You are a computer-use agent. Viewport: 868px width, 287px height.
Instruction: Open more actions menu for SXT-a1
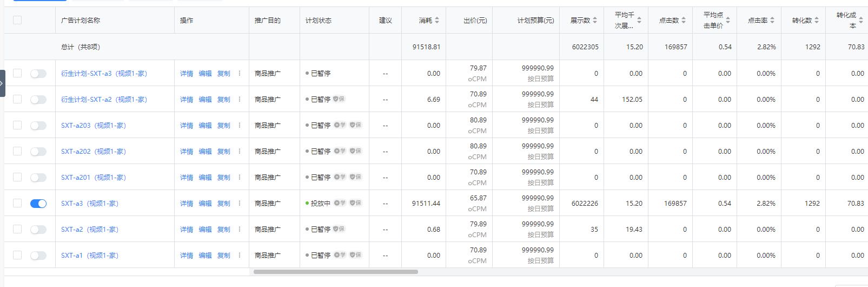click(240, 255)
